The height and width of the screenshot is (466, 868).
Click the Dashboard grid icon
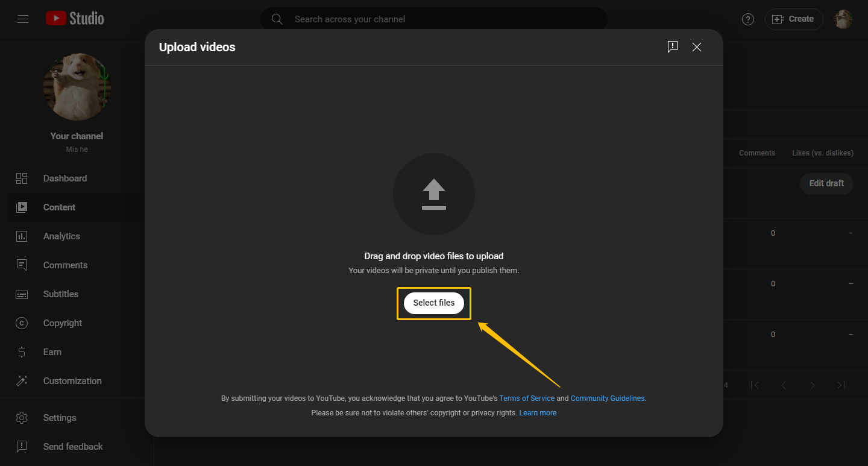[x=22, y=178]
